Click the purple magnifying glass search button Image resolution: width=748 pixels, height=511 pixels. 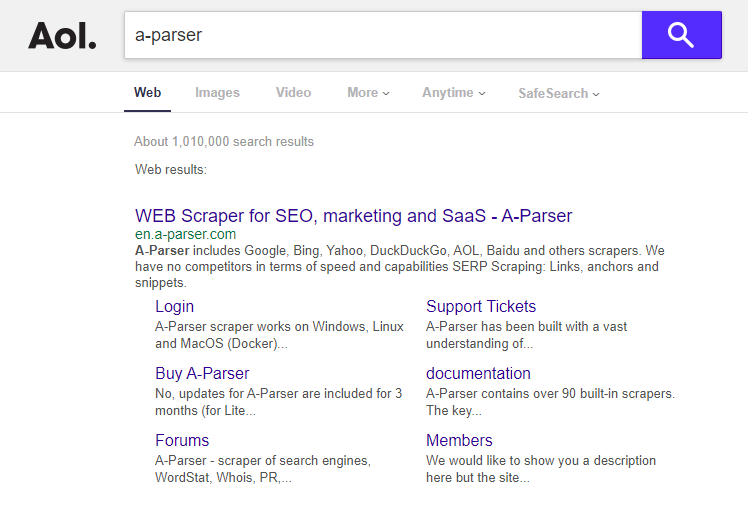[x=681, y=35]
